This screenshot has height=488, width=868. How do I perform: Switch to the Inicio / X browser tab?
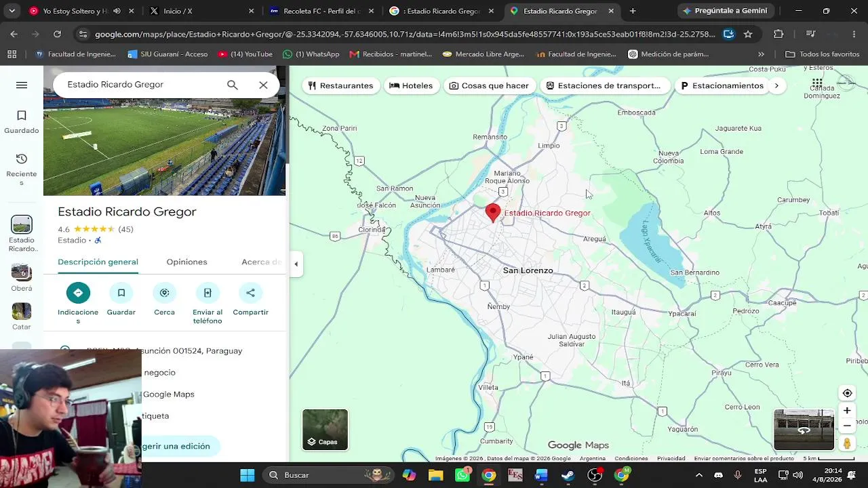201,11
